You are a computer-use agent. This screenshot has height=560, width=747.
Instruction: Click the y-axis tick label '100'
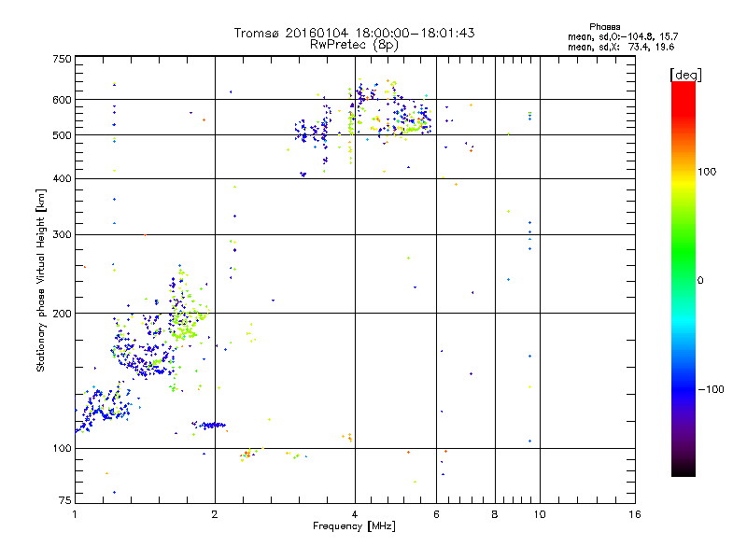(62, 448)
